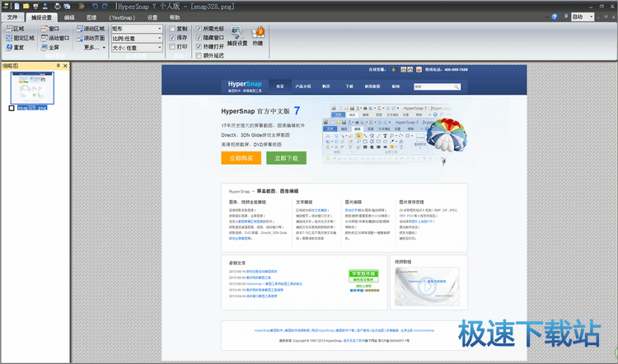Expand the 更多... more capture options

coord(95,47)
